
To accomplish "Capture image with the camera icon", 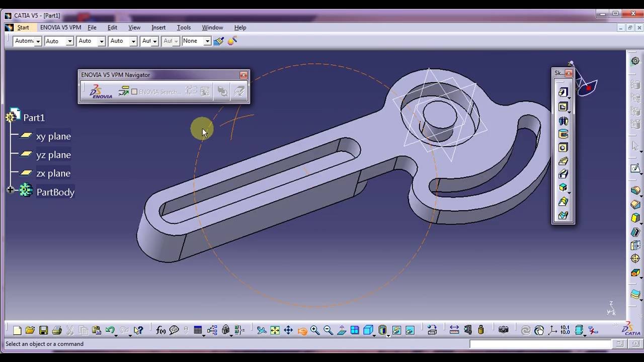I will pyautogui.click(x=503, y=330).
